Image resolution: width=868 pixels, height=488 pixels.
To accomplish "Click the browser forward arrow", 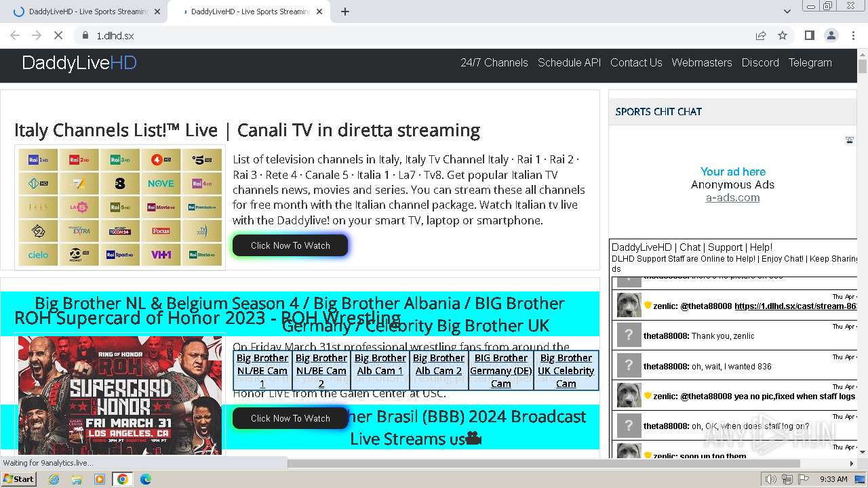I will pos(37,35).
